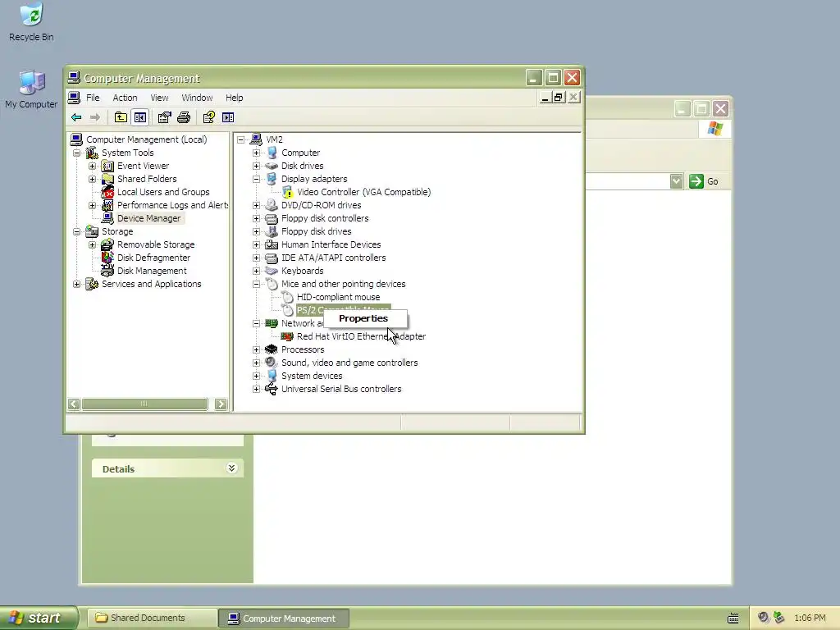Click the Safely Remove Hardware tray icon
Image resolution: width=840 pixels, height=630 pixels.
[779, 618]
